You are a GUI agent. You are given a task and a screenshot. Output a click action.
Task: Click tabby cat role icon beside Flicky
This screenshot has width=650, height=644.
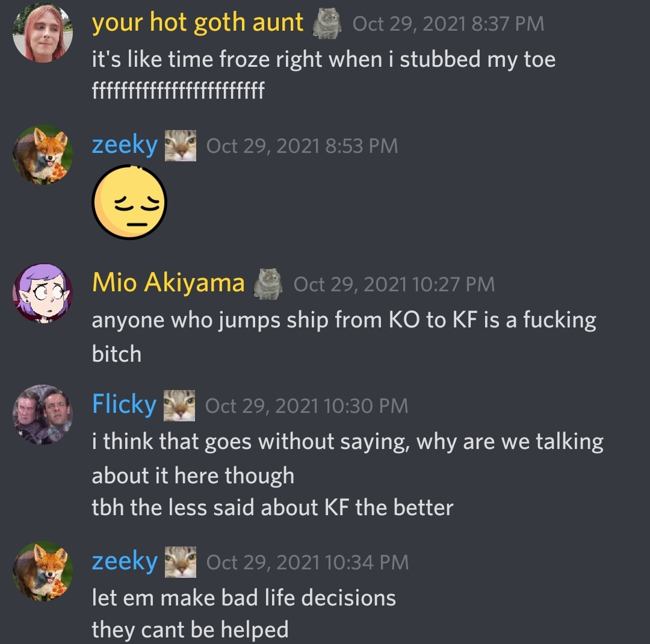[x=179, y=406]
